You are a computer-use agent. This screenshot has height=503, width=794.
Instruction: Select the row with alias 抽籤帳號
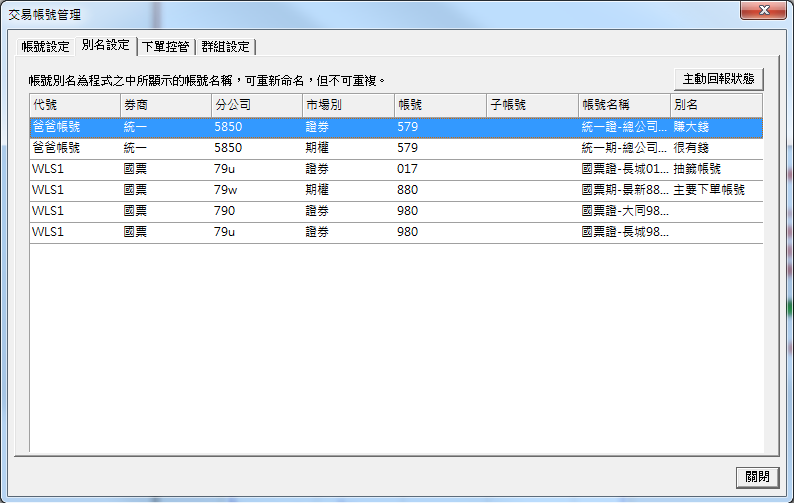tap(400, 169)
